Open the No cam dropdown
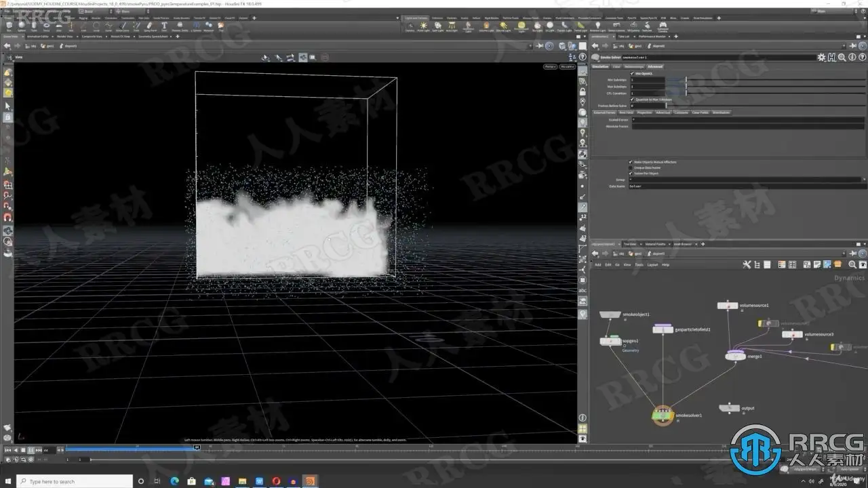The image size is (868, 488). pyautogui.click(x=568, y=66)
